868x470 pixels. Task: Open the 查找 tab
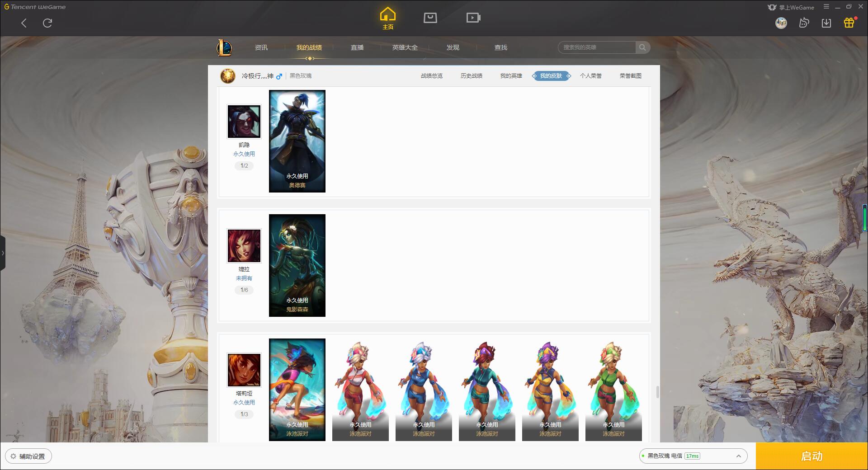(x=501, y=47)
